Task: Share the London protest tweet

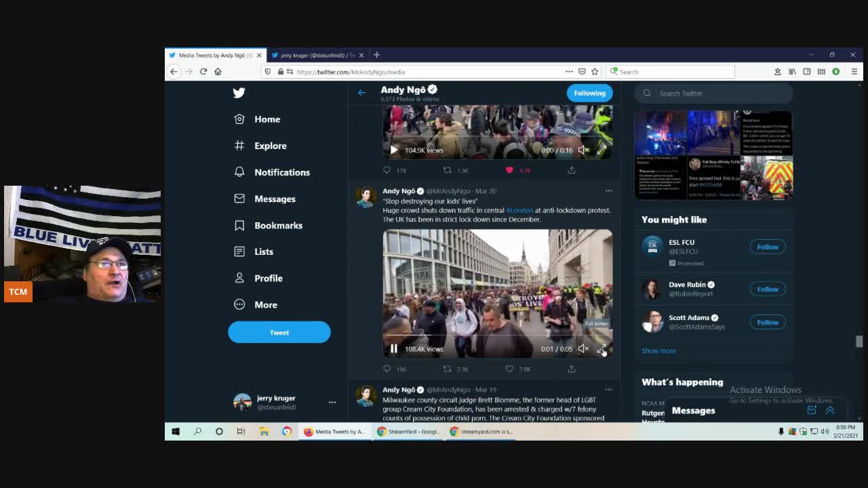Action: (x=572, y=369)
